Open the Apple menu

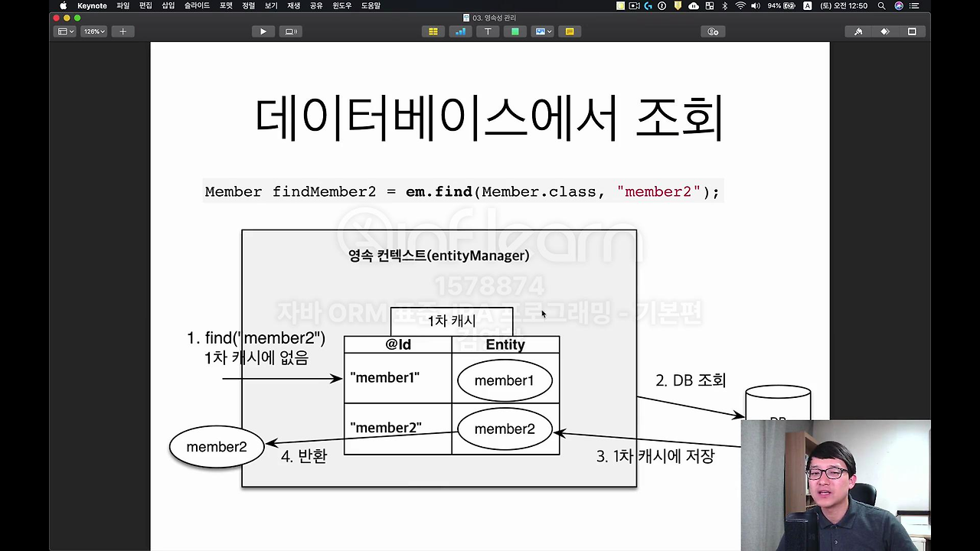pyautogui.click(x=63, y=5)
